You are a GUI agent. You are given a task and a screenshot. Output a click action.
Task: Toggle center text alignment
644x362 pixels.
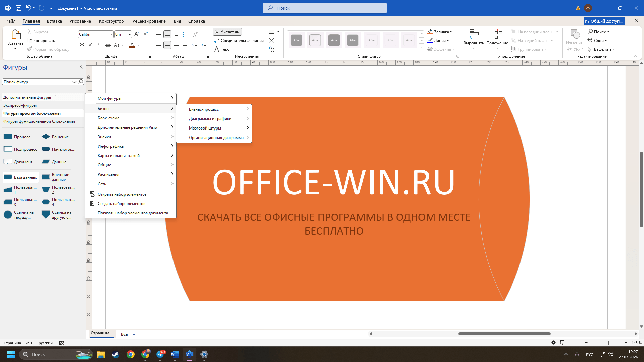(167, 45)
